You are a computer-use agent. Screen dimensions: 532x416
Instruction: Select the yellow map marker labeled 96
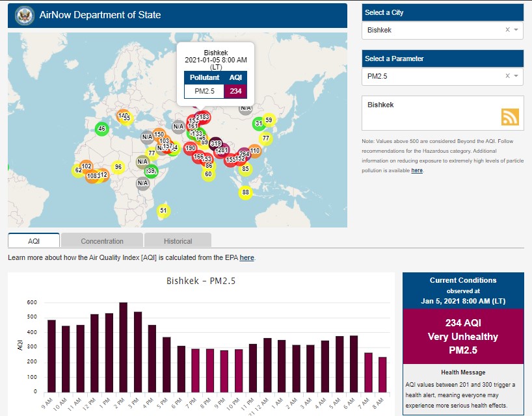pos(118,167)
